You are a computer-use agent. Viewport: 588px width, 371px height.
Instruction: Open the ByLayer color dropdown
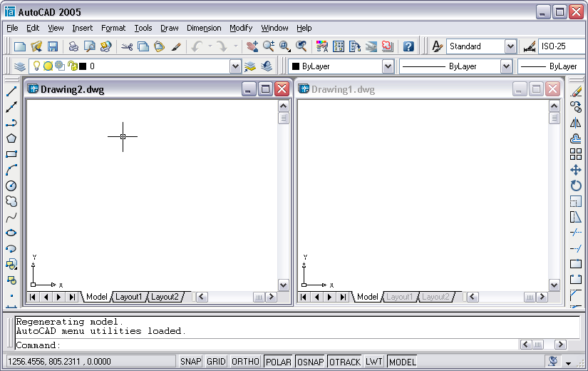click(388, 66)
